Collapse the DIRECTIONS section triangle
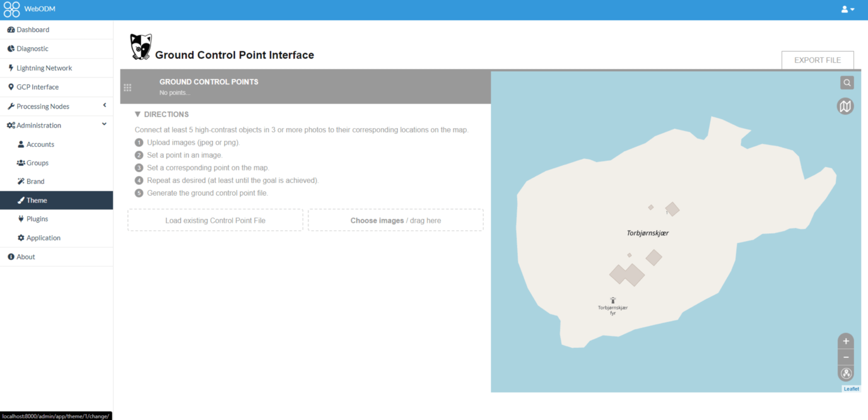The height and width of the screenshot is (420, 868). pos(137,113)
